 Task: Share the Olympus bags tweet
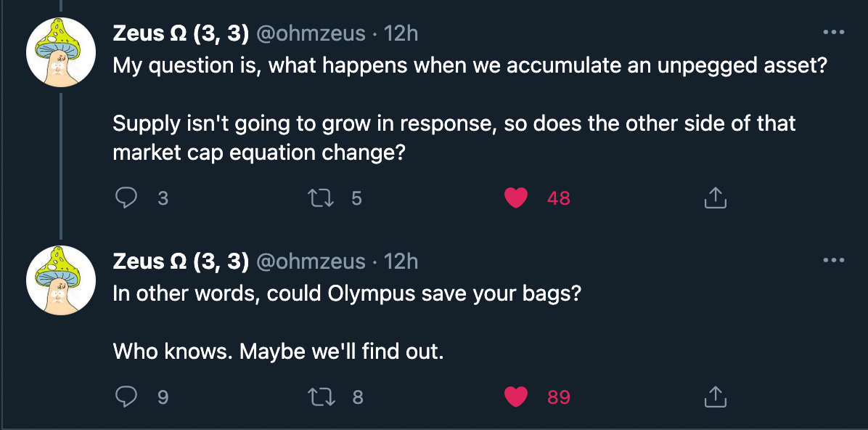point(715,397)
